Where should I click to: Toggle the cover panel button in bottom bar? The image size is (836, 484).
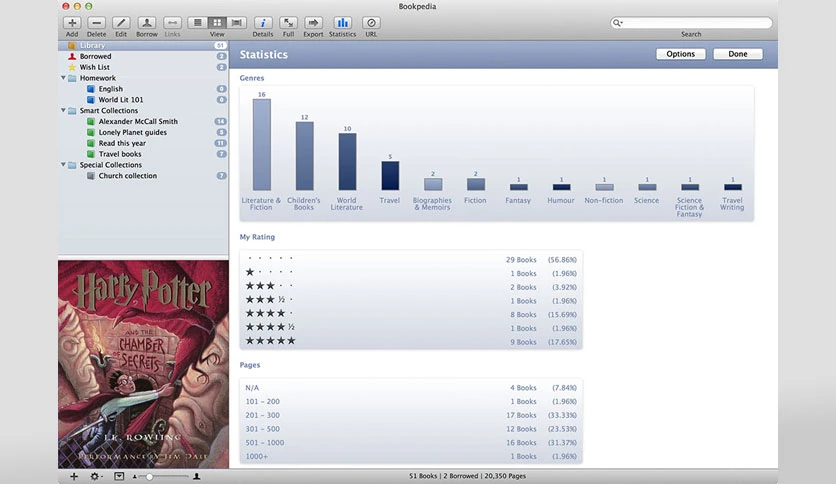[119, 476]
